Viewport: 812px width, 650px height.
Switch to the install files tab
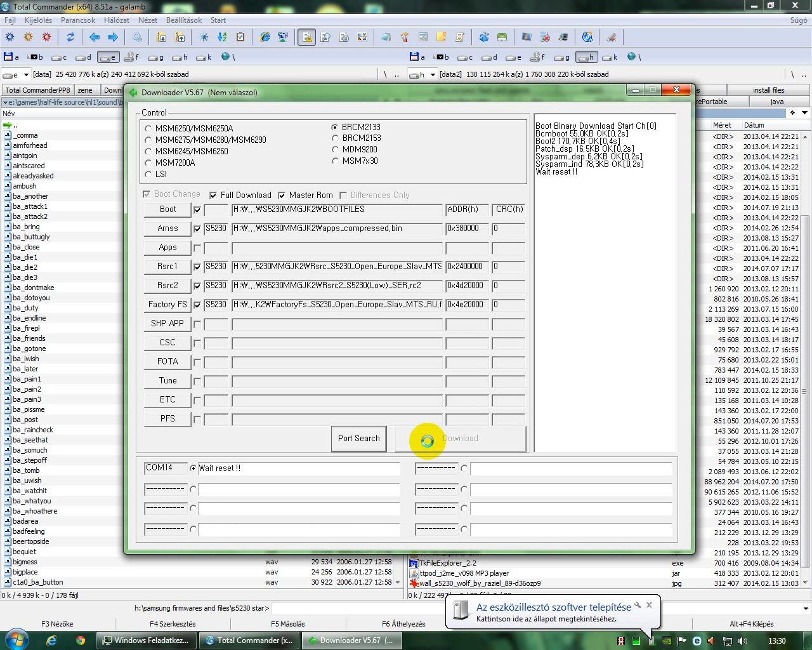(768, 90)
